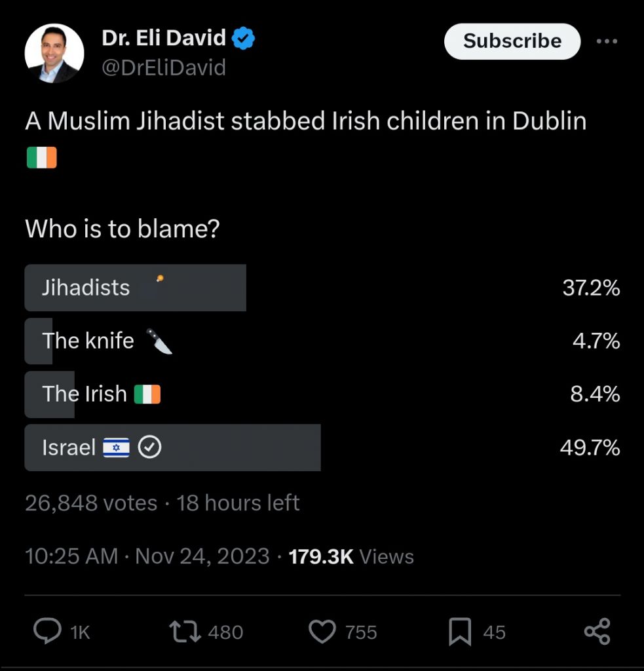Click the 1K replies count

[x=80, y=632]
